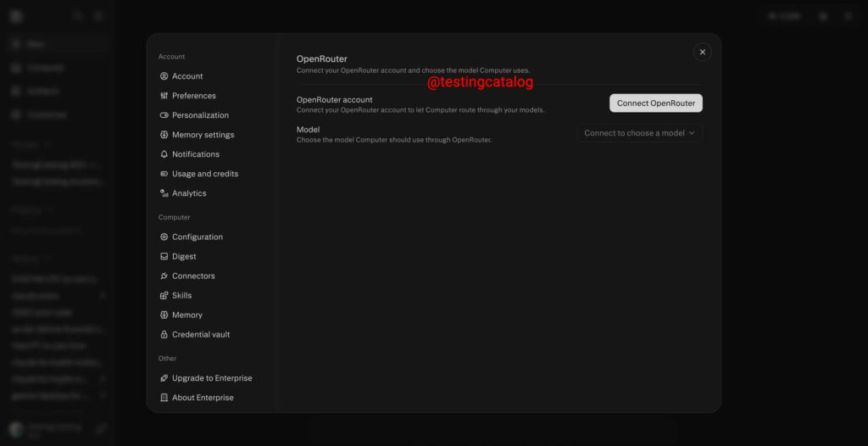The width and height of the screenshot is (868, 446).
Task: Click the 'OpenRouter' page heading
Action: [321, 59]
